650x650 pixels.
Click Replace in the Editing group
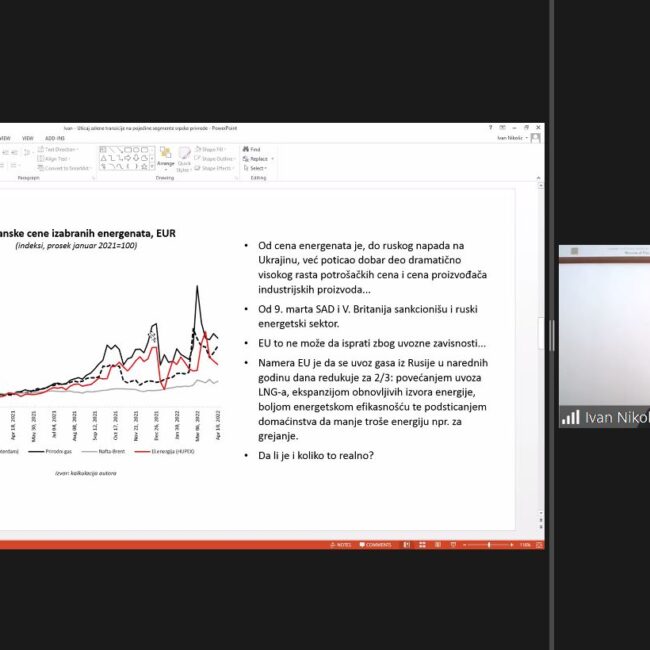click(x=256, y=158)
